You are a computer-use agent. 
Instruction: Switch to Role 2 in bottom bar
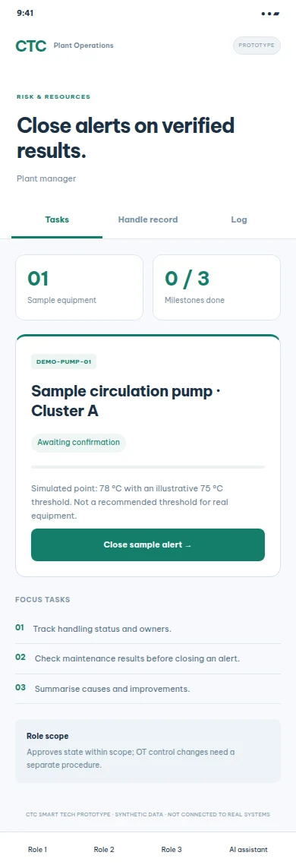(x=104, y=849)
